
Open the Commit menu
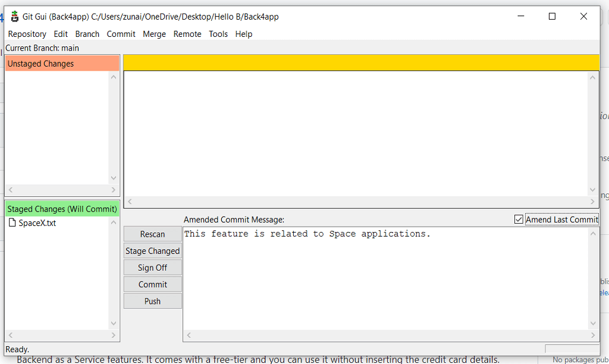coord(121,34)
